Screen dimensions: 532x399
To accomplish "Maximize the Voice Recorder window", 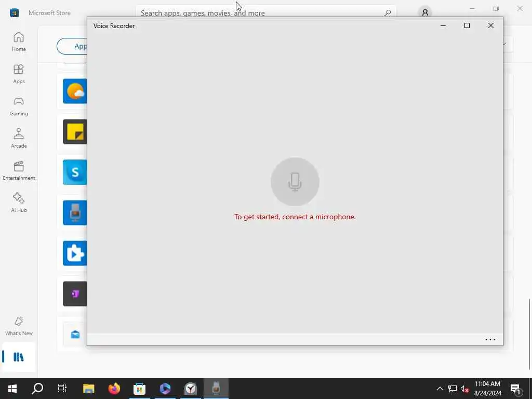I will [467, 26].
